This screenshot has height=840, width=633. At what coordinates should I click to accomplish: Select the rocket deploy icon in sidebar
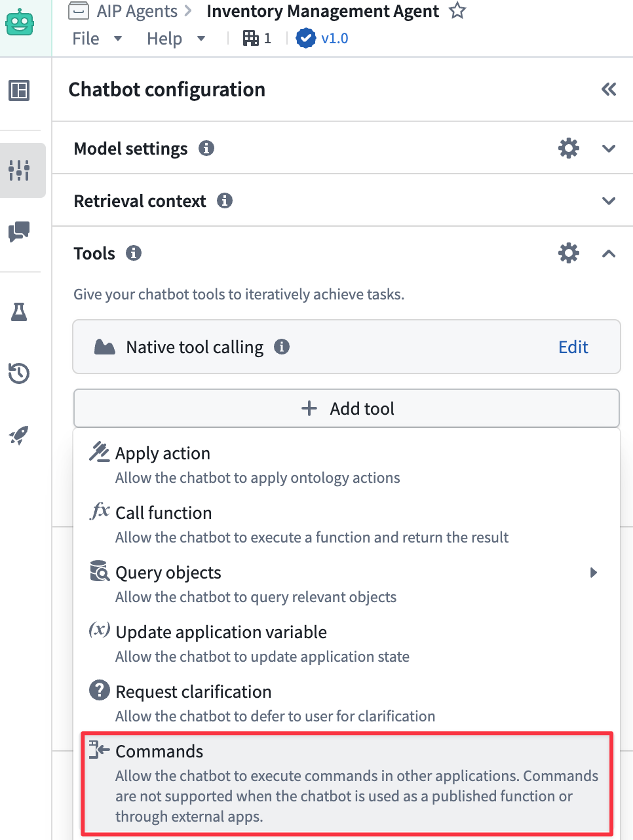tap(20, 434)
